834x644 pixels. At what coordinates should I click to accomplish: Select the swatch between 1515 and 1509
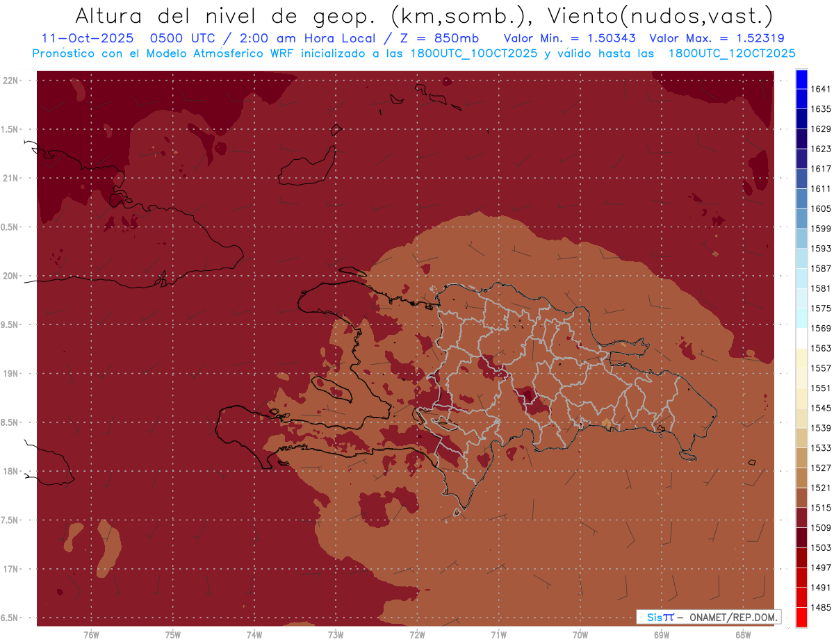801,518
